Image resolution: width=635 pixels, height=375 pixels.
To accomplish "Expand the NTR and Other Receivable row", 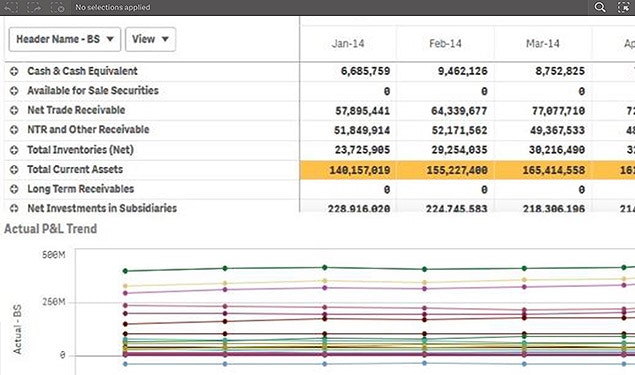I will [14, 130].
